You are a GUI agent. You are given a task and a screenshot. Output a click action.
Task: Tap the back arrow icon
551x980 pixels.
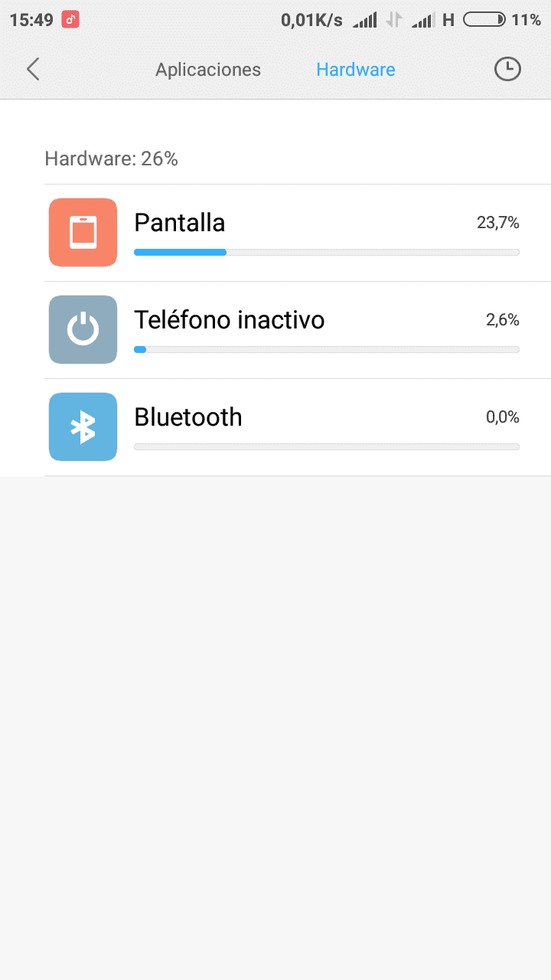(x=32, y=69)
